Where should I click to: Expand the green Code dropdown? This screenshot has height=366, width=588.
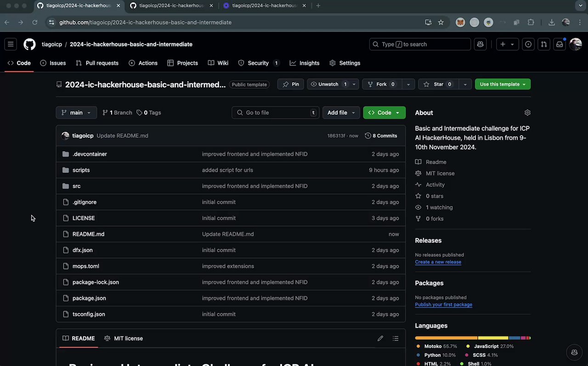click(x=384, y=113)
